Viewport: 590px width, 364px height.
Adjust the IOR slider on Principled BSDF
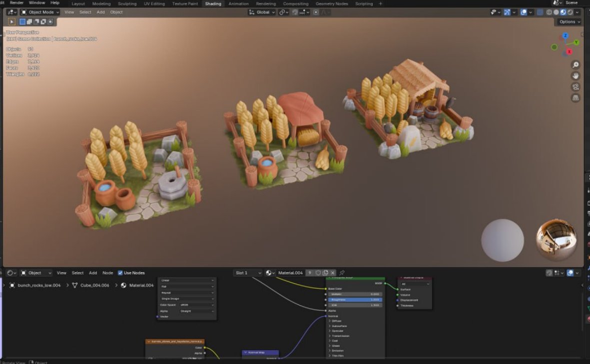[x=355, y=306]
